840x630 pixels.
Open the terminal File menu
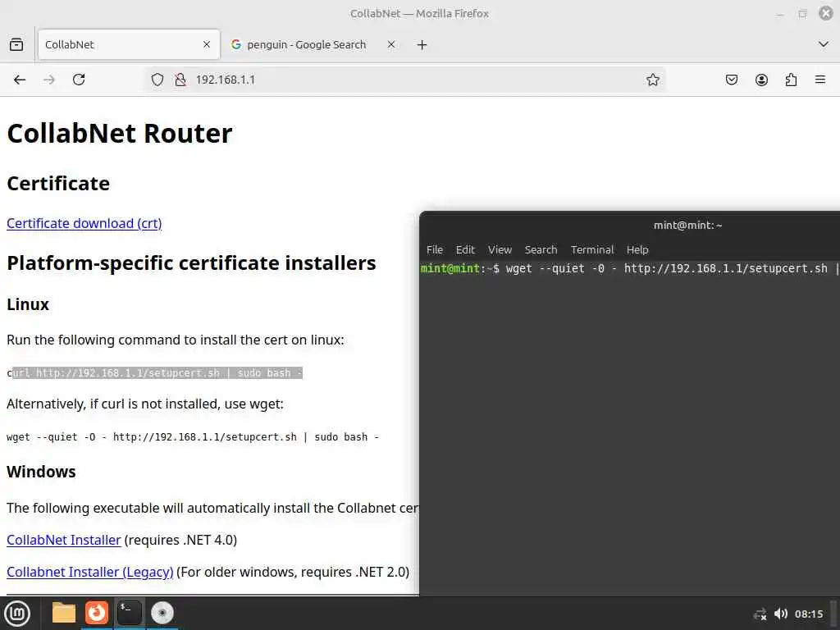(435, 249)
